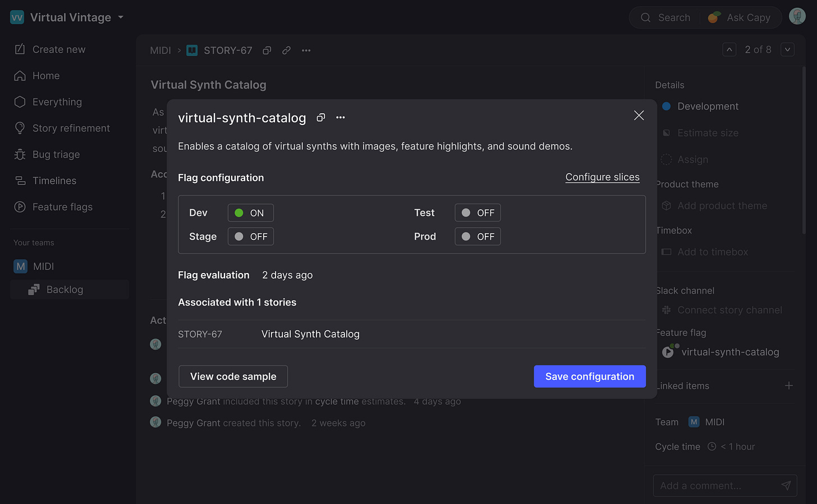
Task: Click the 2 days ago evaluation text
Action: click(x=287, y=275)
